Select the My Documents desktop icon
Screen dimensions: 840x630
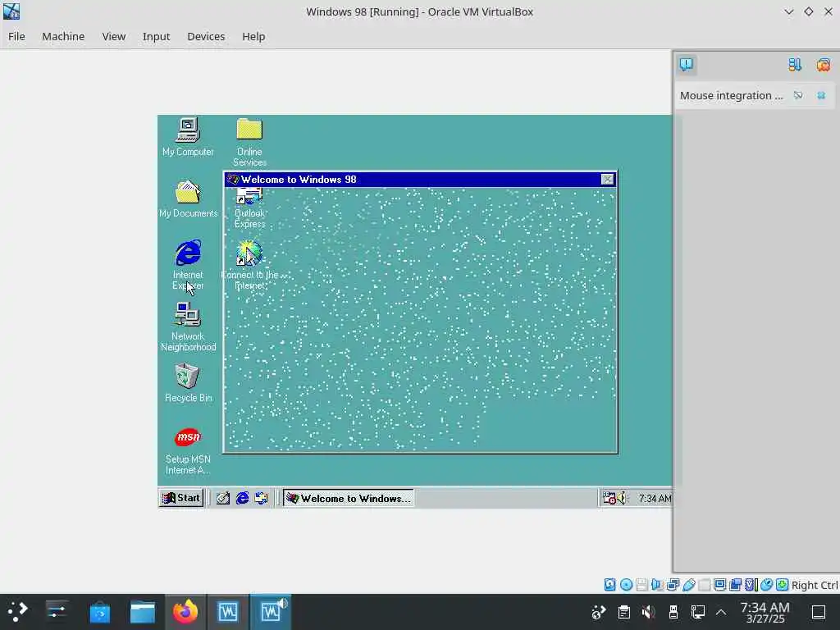(188, 199)
